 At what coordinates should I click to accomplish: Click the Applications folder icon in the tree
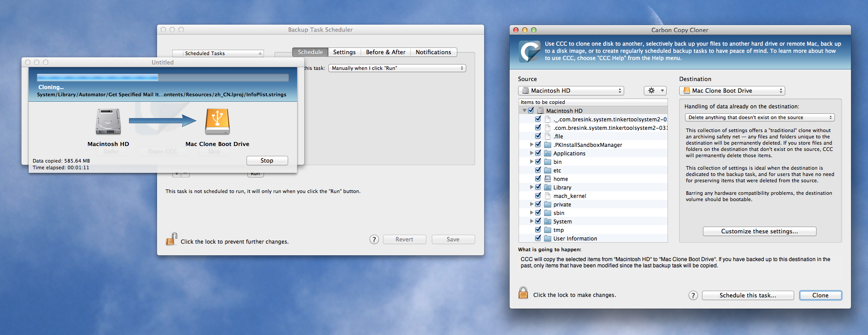[x=548, y=153]
